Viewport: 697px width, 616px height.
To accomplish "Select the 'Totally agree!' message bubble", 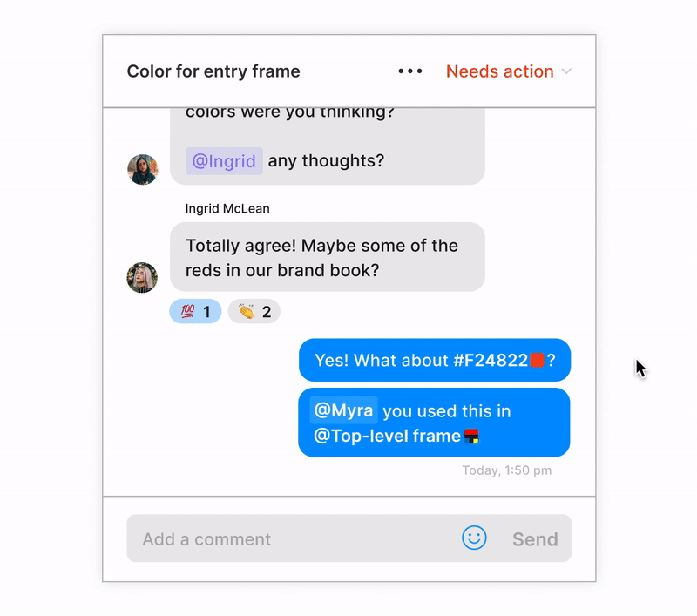I will pos(328,257).
